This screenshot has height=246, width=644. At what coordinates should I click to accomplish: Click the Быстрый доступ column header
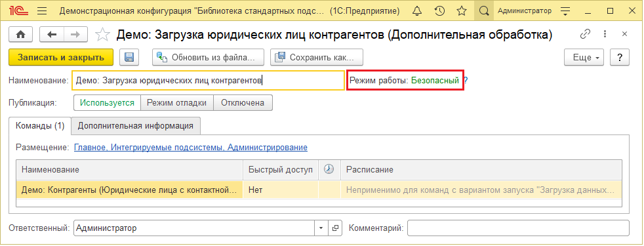pyautogui.click(x=281, y=170)
